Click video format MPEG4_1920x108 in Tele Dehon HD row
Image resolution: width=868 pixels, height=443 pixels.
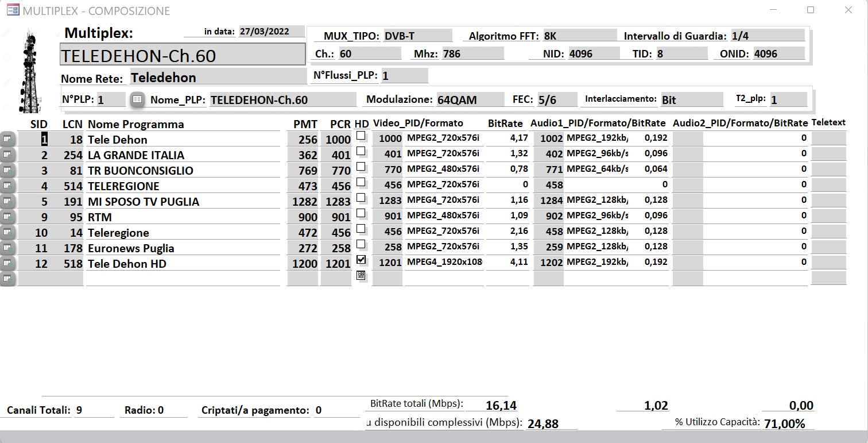[444, 262]
